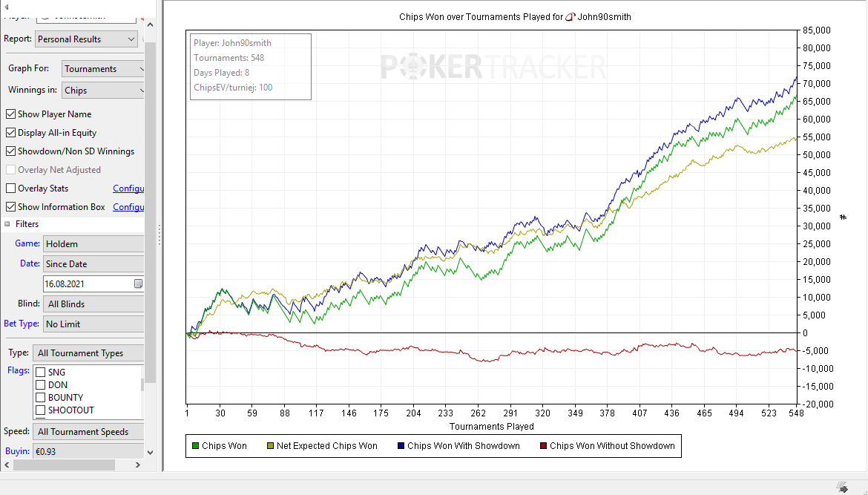Uncheck Show Player Name
The width and height of the screenshot is (868, 495).
click(x=10, y=114)
